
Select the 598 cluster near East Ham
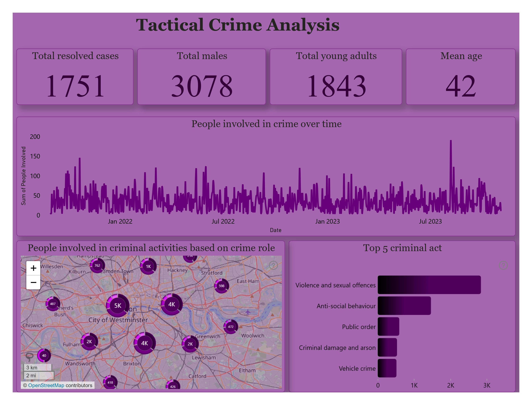coord(221,286)
